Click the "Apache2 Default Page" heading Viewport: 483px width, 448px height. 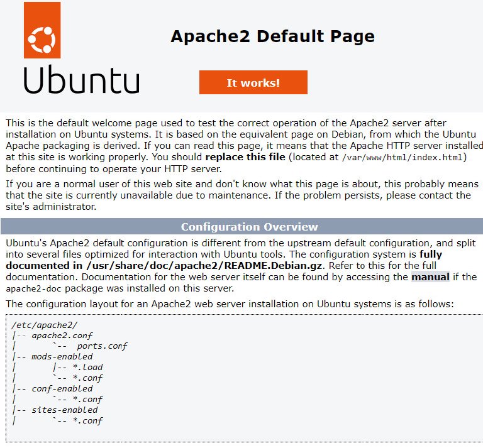click(272, 36)
